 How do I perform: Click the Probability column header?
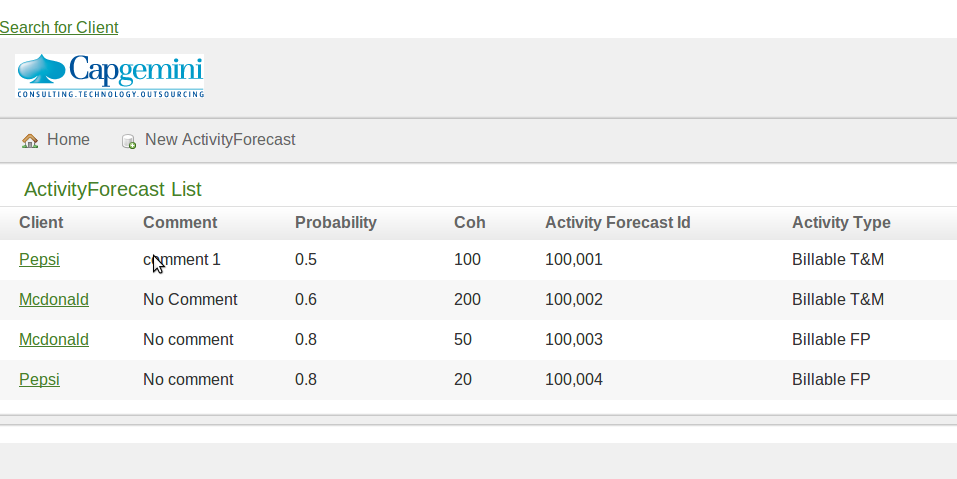[336, 223]
